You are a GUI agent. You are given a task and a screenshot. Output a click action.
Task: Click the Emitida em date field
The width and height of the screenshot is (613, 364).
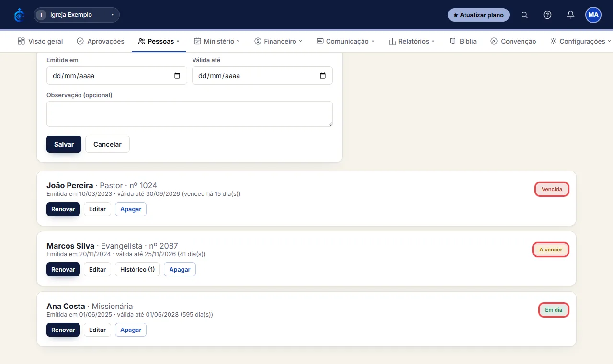[117, 76]
